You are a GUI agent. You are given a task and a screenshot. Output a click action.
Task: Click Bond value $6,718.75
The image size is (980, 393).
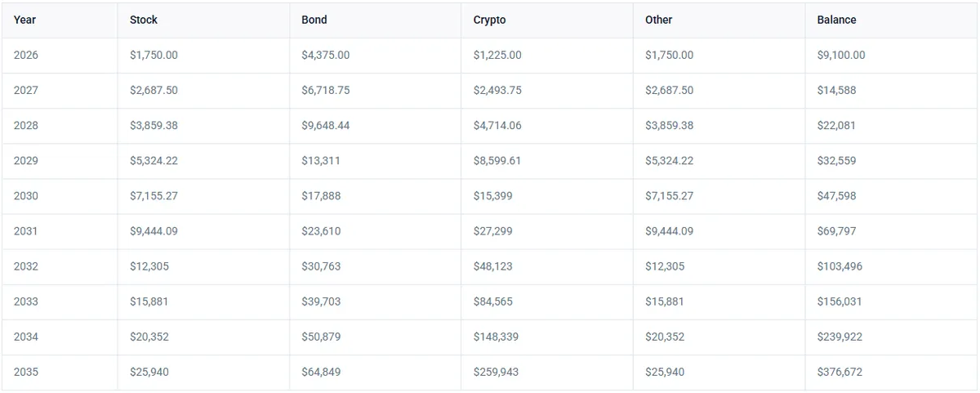click(x=326, y=90)
